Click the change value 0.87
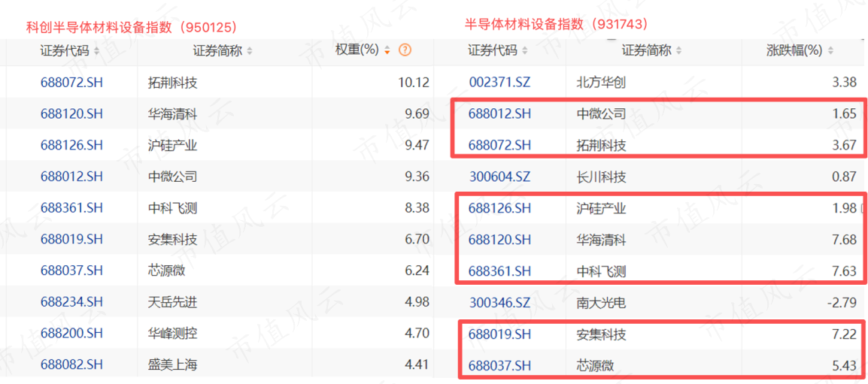Image resolution: width=868 pixels, height=384 pixels. pyautogui.click(x=845, y=177)
